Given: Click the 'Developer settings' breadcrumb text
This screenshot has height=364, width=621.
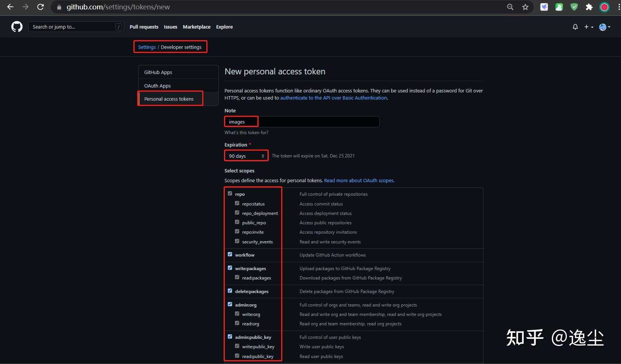Looking at the screenshot, I should tap(181, 47).
